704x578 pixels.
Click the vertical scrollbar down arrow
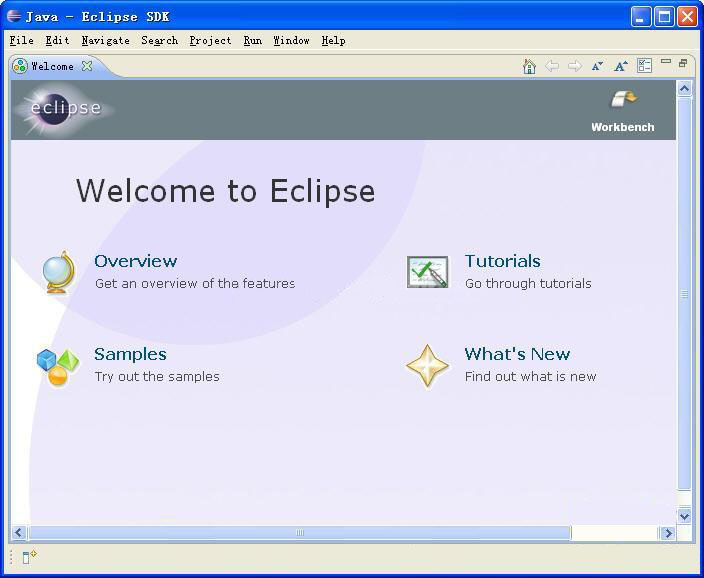pos(684,515)
